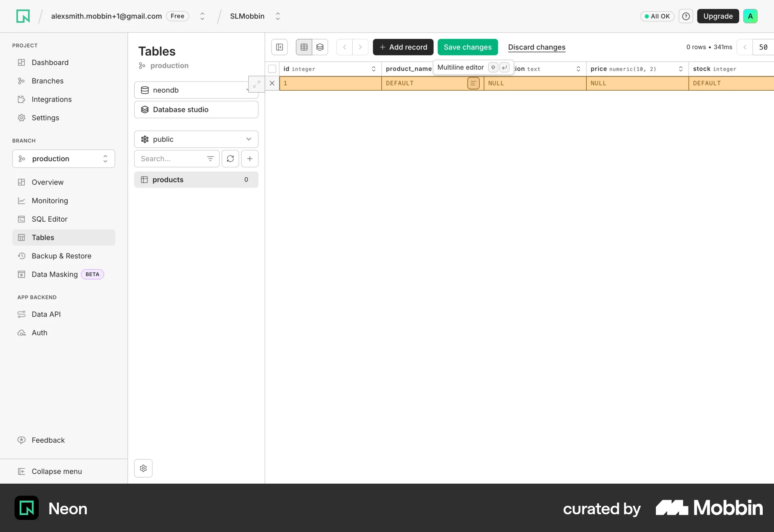Open the user avatar A menu
The width and height of the screenshot is (774, 532).
[x=750, y=16]
